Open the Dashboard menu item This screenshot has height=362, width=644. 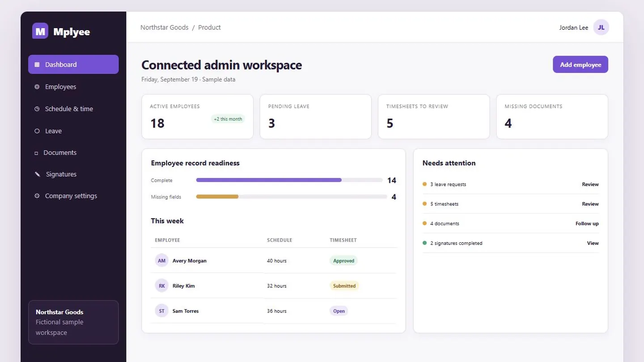[73, 64]
